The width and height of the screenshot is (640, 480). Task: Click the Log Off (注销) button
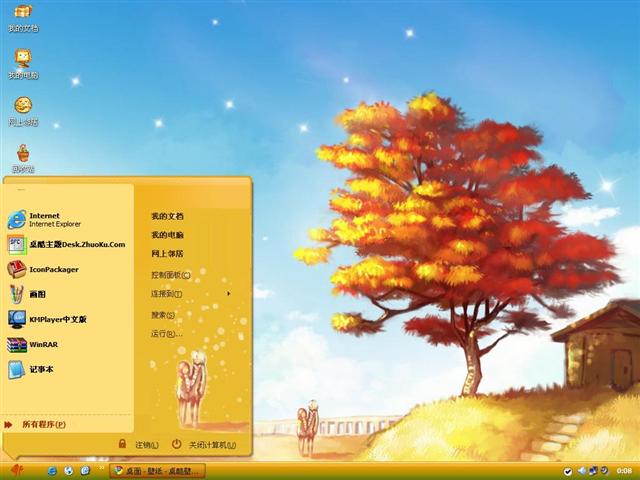click(x=138, y=444)
